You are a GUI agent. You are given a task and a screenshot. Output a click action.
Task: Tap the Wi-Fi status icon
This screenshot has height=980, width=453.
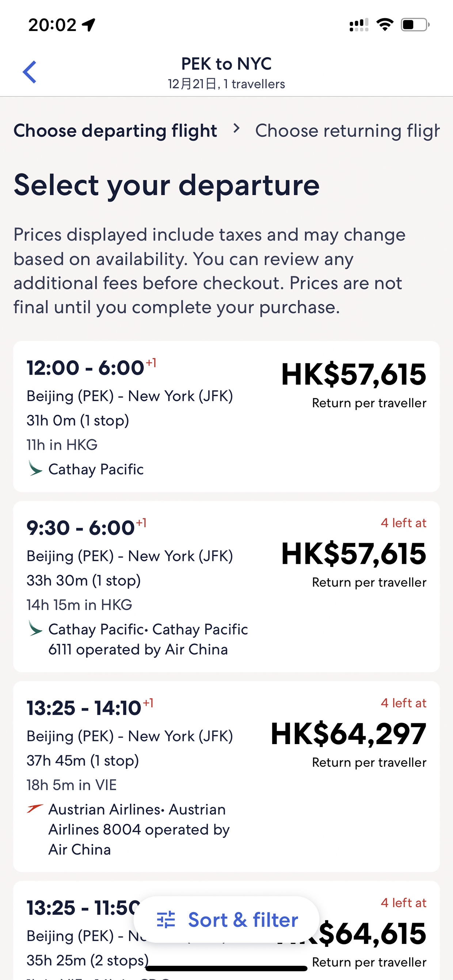click(384, 25)
